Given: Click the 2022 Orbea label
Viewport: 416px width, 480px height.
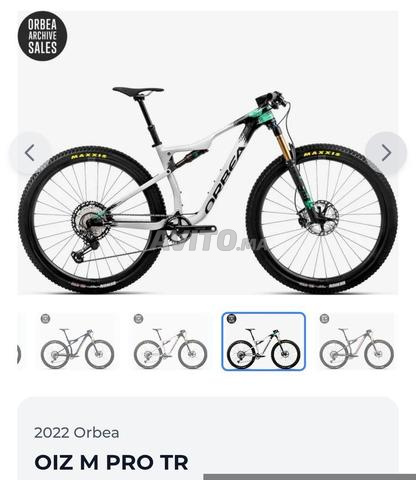Looking at the screenshot, I should click(77, 433).
